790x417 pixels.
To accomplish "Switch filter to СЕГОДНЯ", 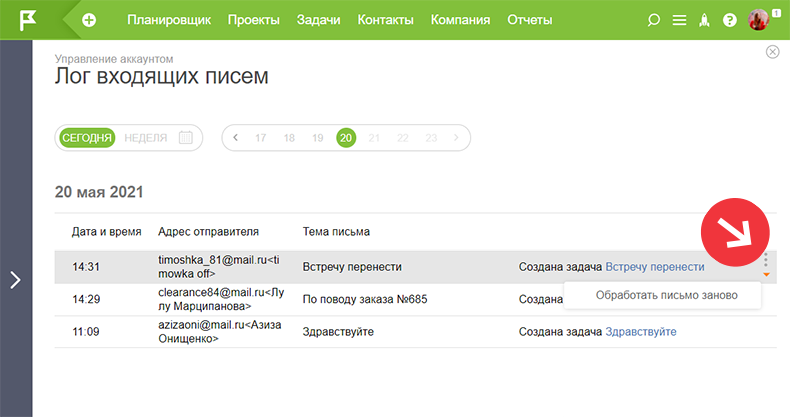I will click(87, 138).
